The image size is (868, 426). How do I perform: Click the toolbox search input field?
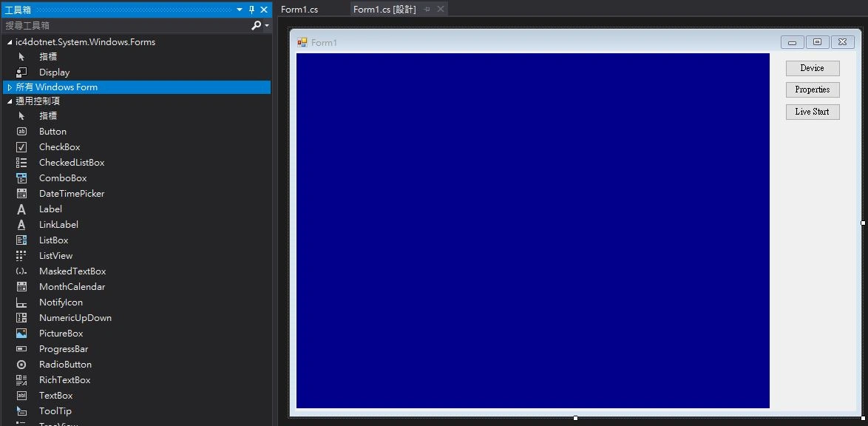point(126,25)
